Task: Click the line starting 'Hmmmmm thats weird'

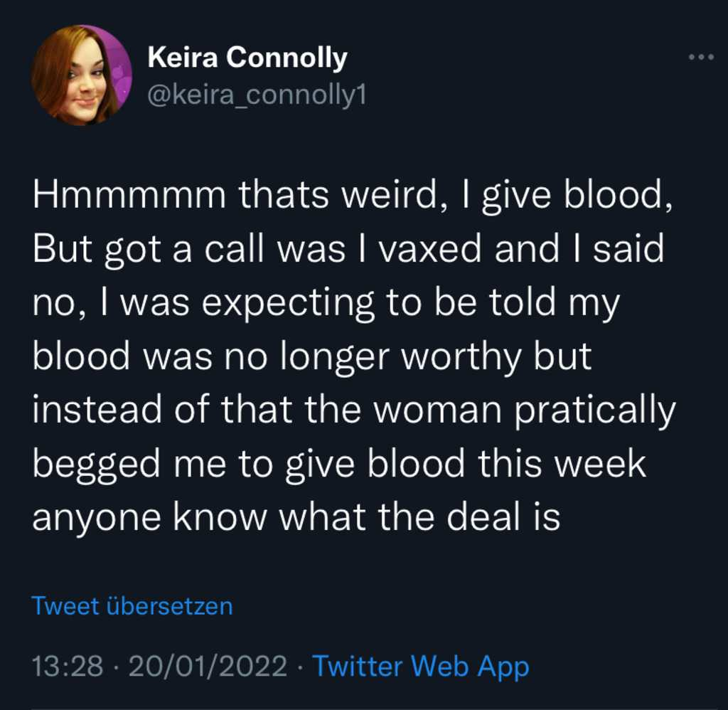Action: tap(353, 196)
